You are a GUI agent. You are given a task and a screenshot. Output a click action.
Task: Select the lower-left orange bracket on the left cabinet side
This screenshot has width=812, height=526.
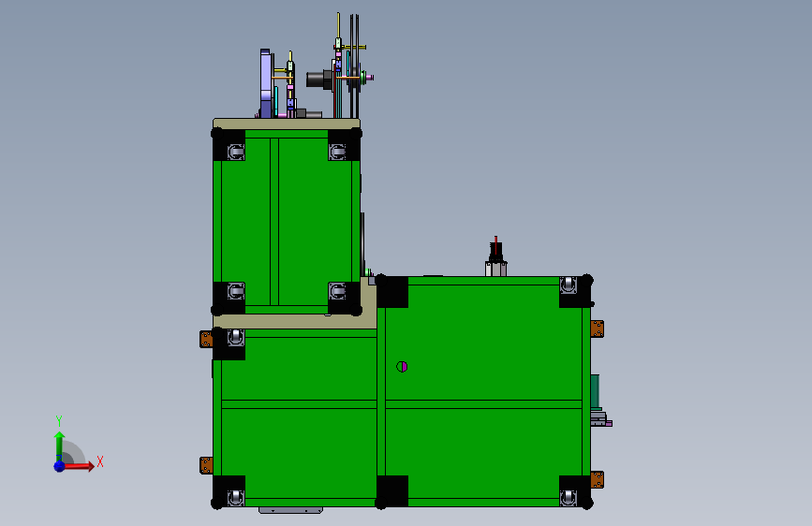206,465
